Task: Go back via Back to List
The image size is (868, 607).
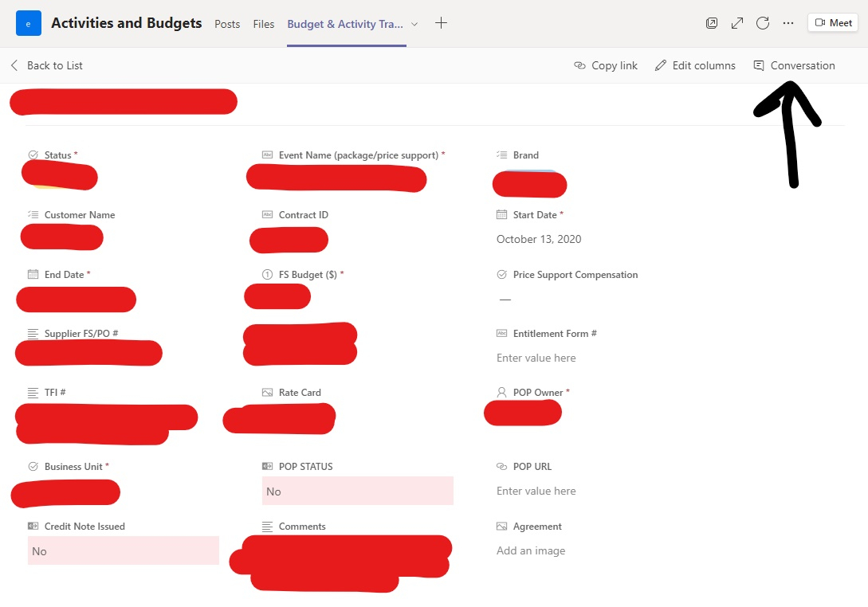Action: [46, 65]
